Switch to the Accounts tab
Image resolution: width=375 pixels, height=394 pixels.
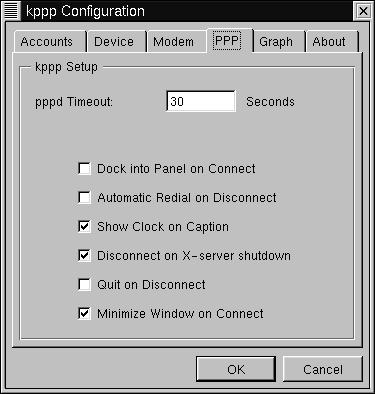pos(49,42)
